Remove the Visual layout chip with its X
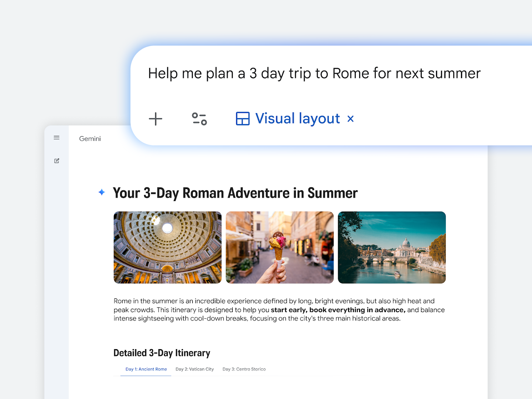The height and width of the screenshot is (399, 532). 350,119
